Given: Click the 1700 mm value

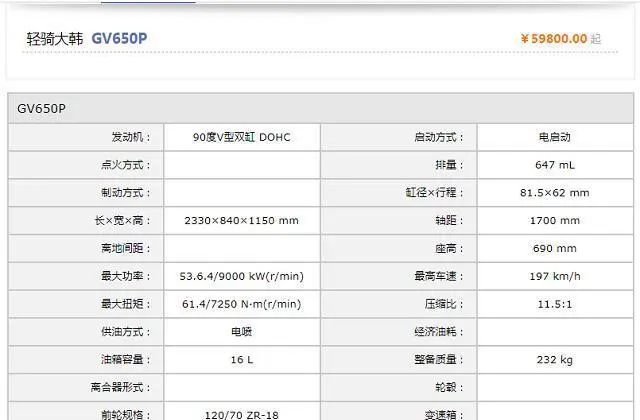Looking at the screenshot, I should pos(555,220).
